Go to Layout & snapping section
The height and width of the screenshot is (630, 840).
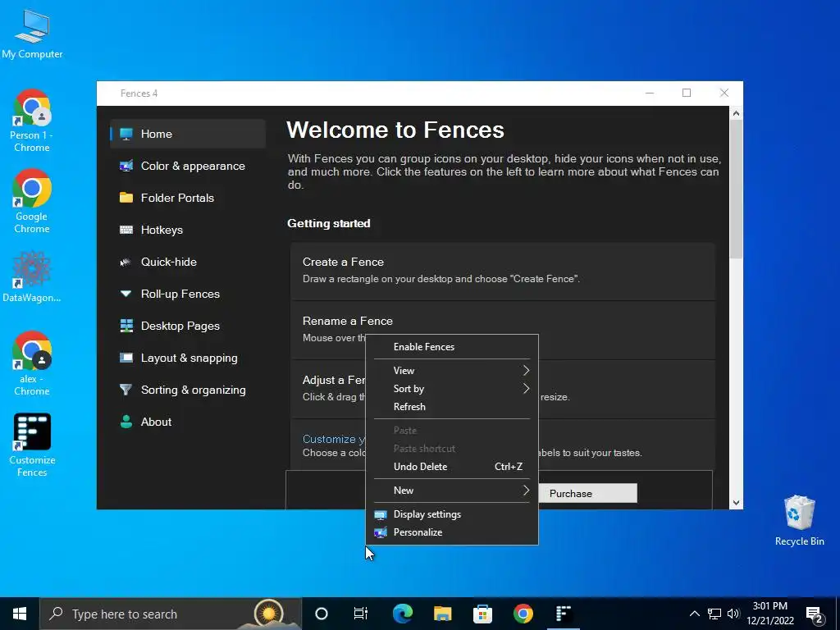[x=188, y=358]
